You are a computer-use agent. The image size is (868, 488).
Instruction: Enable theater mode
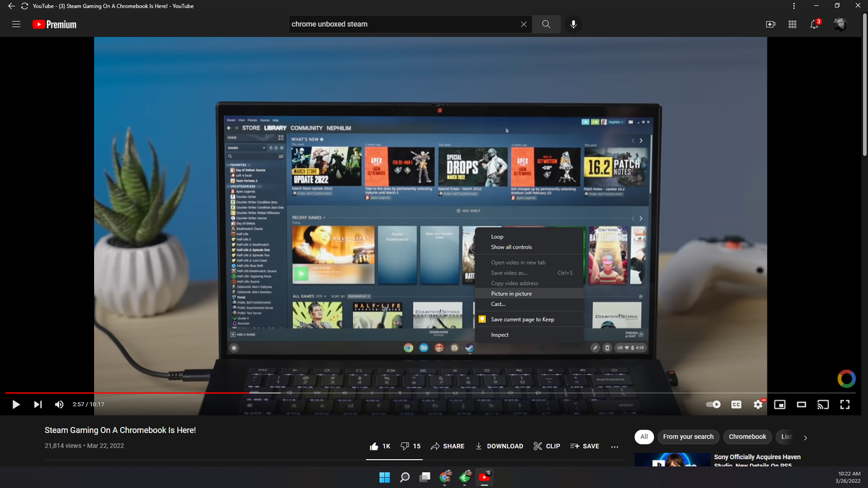tap(801, 404)
